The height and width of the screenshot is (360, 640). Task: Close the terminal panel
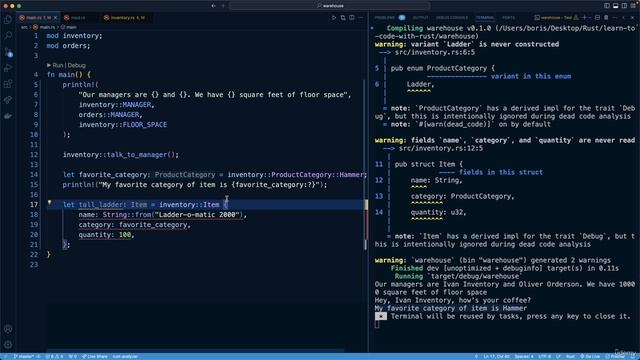coord(632,18)
